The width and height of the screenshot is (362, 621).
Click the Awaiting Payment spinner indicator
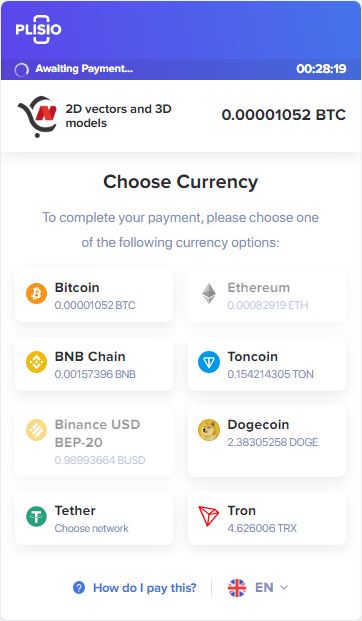pos(21,69)
